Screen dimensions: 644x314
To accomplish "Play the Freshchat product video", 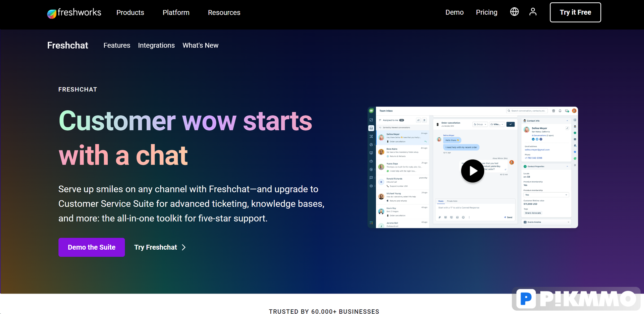I will pos(472,171).
